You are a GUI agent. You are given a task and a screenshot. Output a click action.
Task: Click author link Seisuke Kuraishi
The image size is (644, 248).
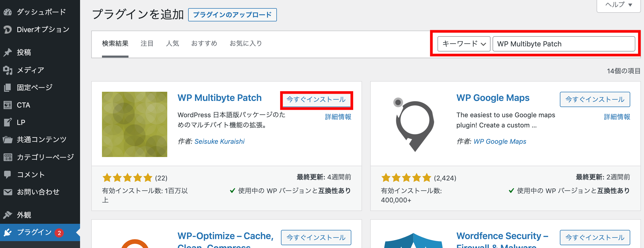pyautogui.click(x=220, y=141)
